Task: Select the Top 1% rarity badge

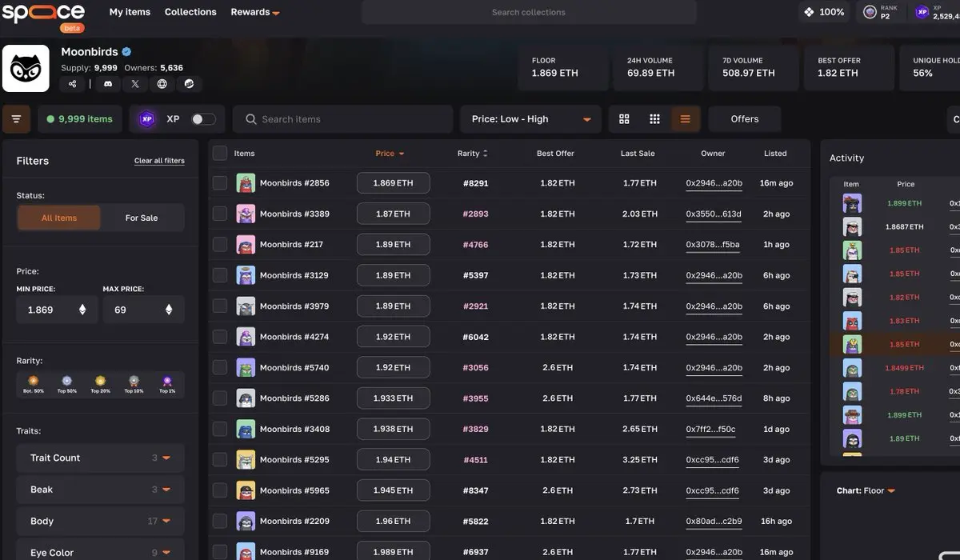Action: [167, 384]
